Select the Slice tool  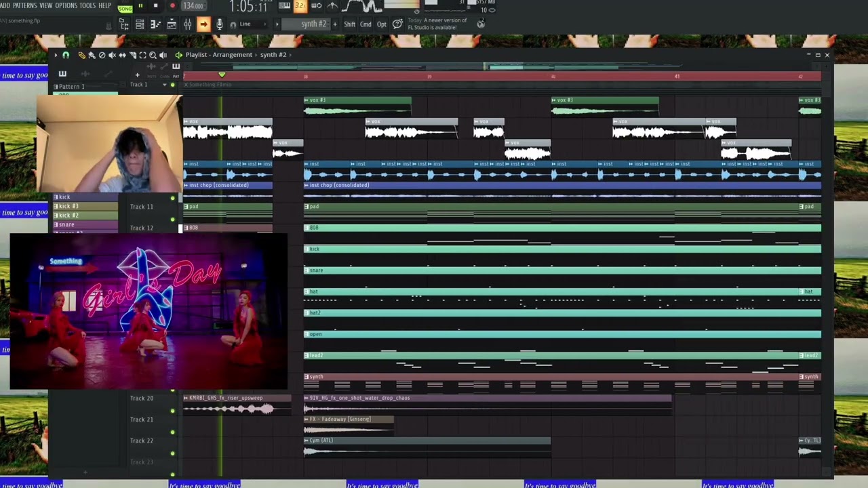pyautogui.click(x=132, y=55)
